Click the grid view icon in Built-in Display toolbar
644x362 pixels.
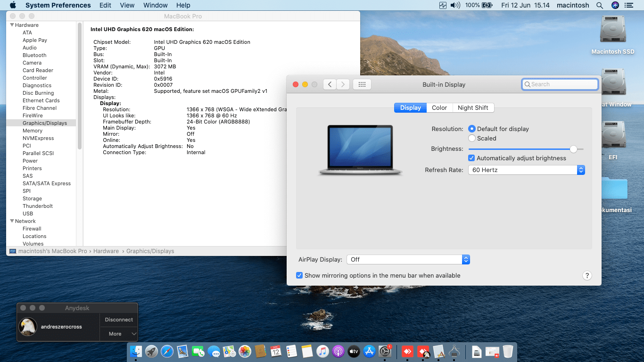point(362,84)
